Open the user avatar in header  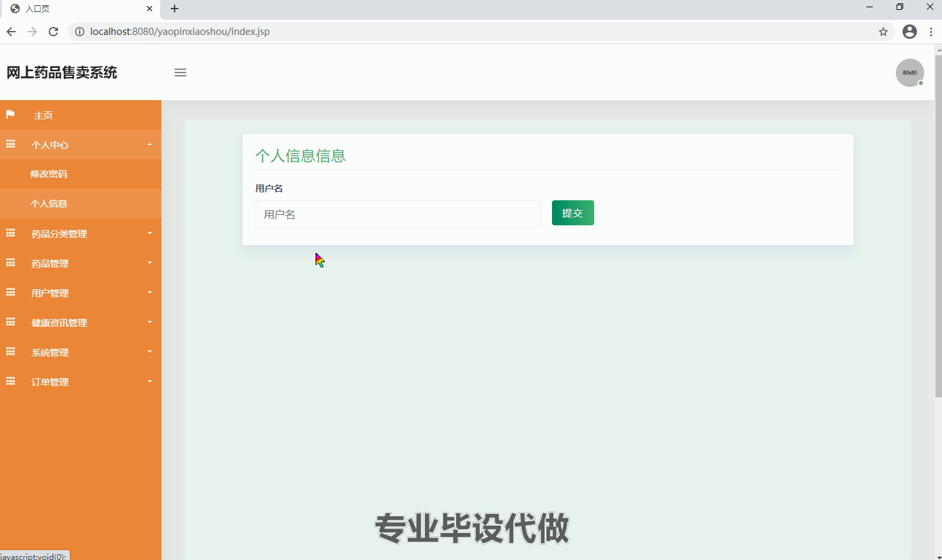(910, 72)
